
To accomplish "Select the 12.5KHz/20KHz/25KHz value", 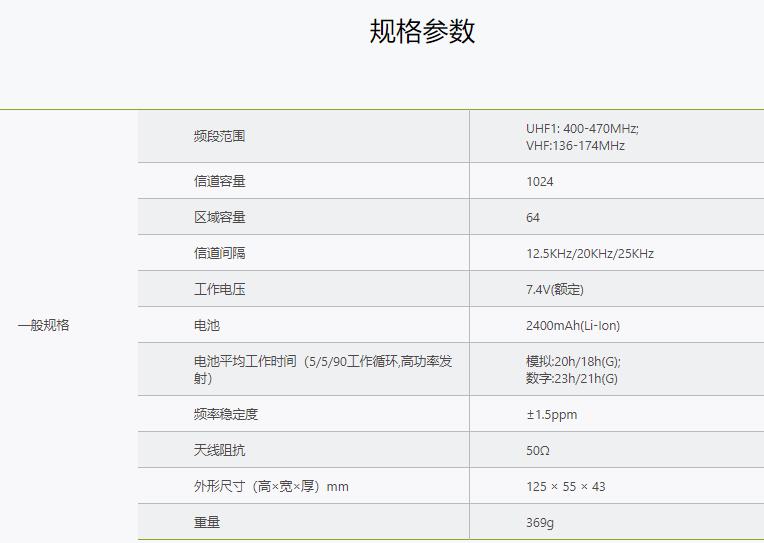I will (x=589, y=254).
